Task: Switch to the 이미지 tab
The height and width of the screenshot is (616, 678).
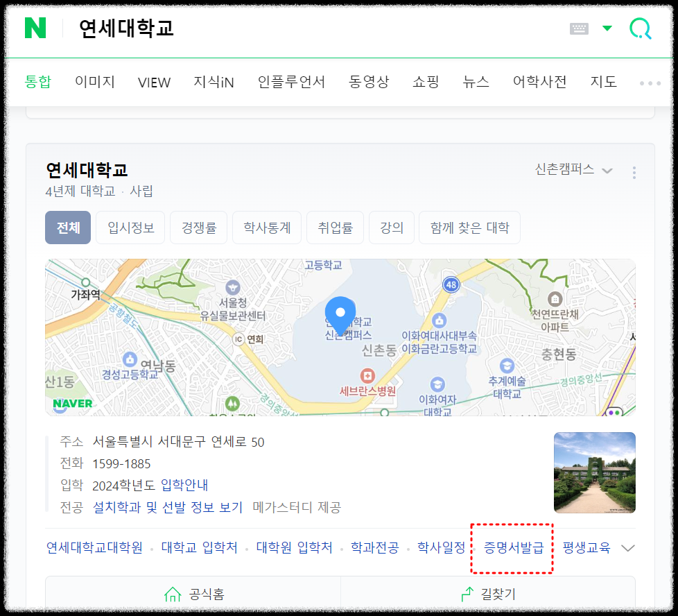Action: coord(95,81)
